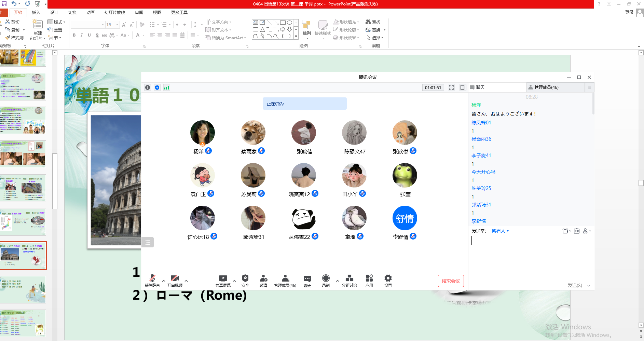Viewport: 644px width, 341px height.
Task: Set paragraph to center align
Action: click(x=160, y=35)
